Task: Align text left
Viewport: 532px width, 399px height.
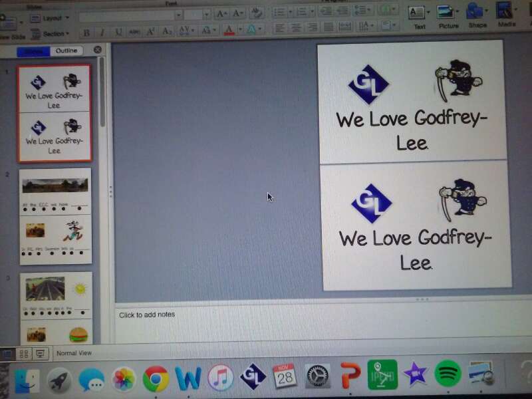Action: (279, 28)
